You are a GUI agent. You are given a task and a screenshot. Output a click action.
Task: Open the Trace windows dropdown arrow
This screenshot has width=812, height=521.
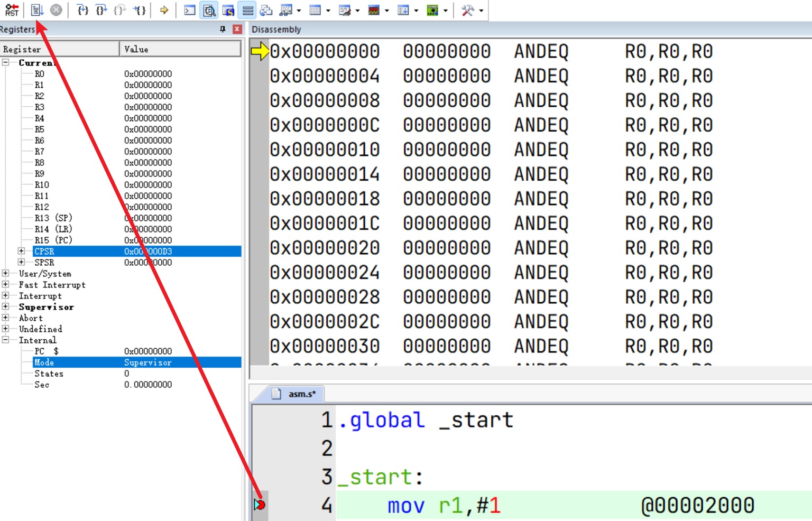pos(417,11)
